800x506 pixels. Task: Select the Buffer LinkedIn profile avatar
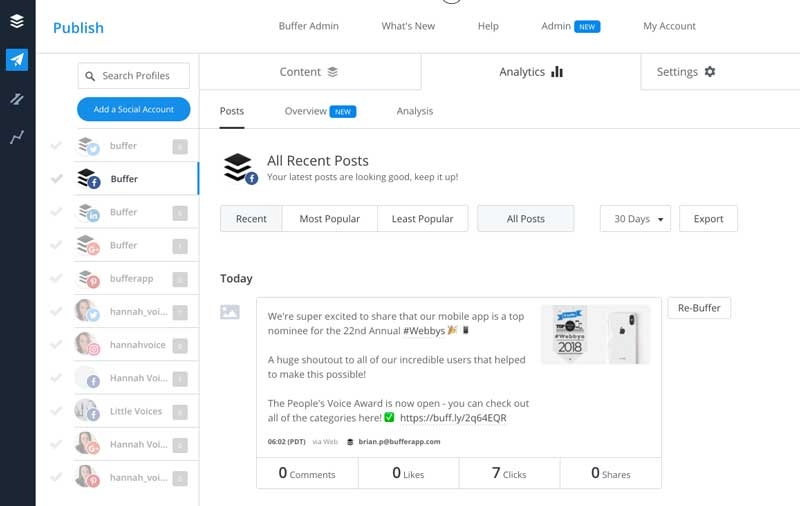[x=88, y=212]
